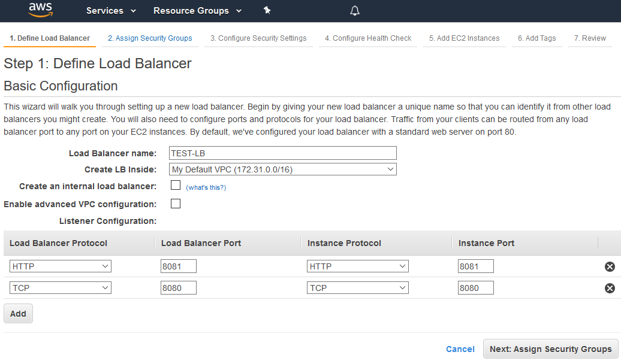Enable advanced VPC configuration checkbox
The height and width of the screenshot is (364, 621).
tap(176, 204)
